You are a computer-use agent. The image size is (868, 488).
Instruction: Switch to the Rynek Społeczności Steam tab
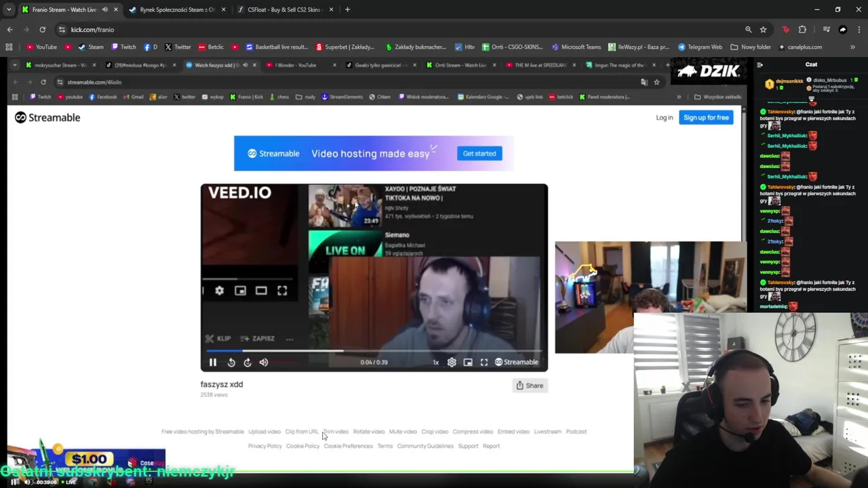tap(177, 9)
